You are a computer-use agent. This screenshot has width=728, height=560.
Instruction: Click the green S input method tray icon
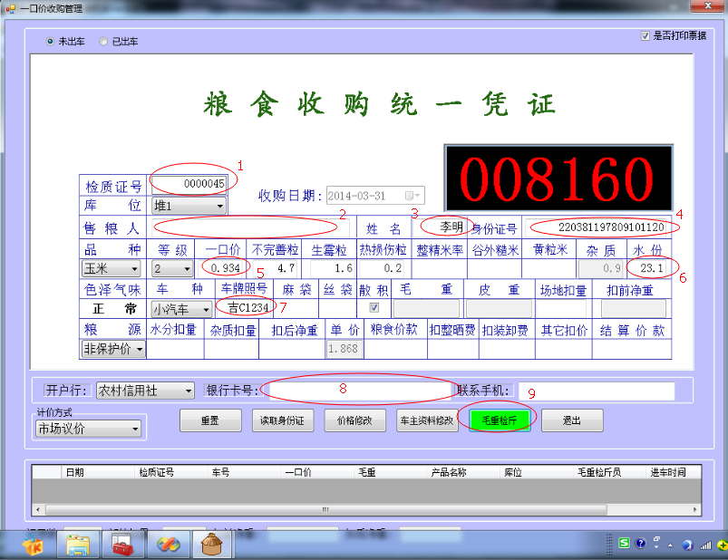(625, 544)
